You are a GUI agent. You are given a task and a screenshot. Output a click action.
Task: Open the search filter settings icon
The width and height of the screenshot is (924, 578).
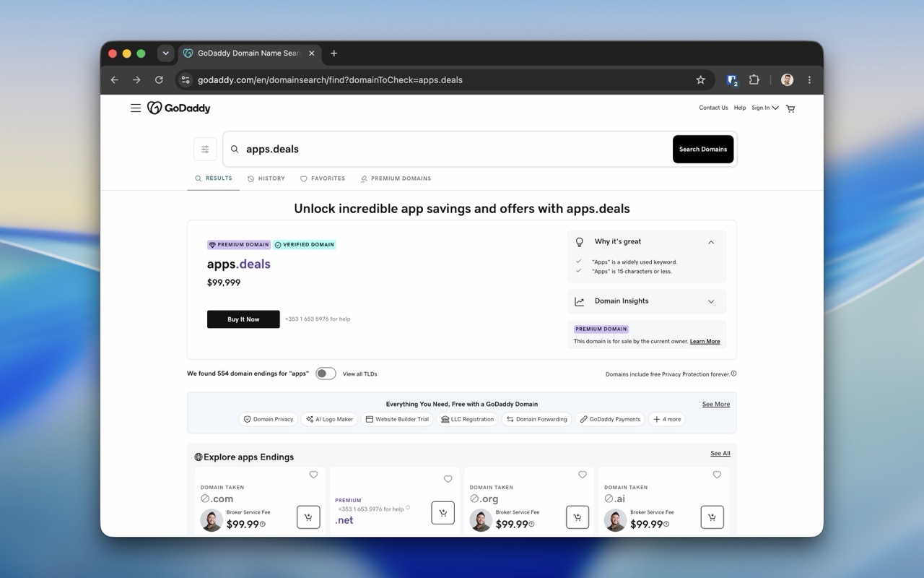click(205, 149)
